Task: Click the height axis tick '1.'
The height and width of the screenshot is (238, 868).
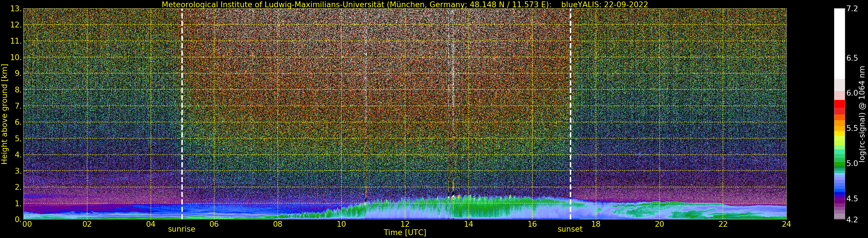Action: (18, 203)
